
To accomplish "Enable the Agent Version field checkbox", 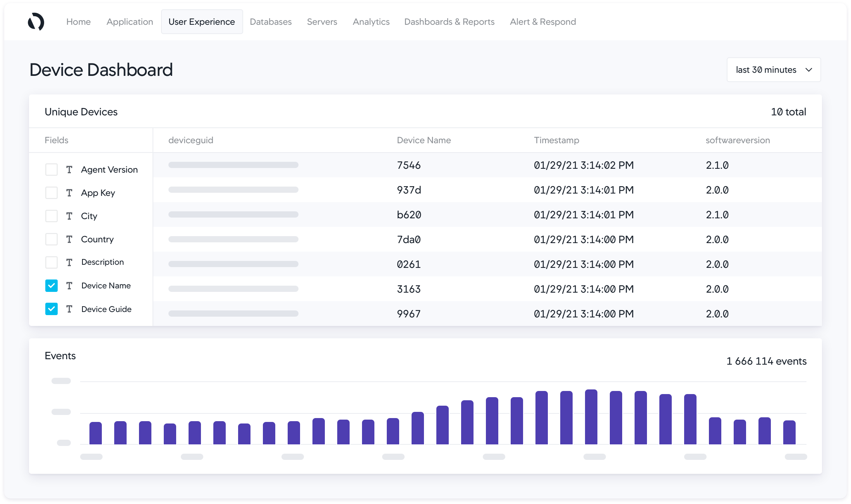I will point(51,170).
